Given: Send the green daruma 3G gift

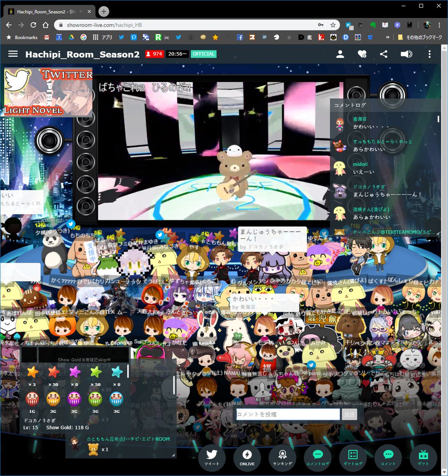Looking at the screenshot, I should pyautogui.click(x=95, y=399).
